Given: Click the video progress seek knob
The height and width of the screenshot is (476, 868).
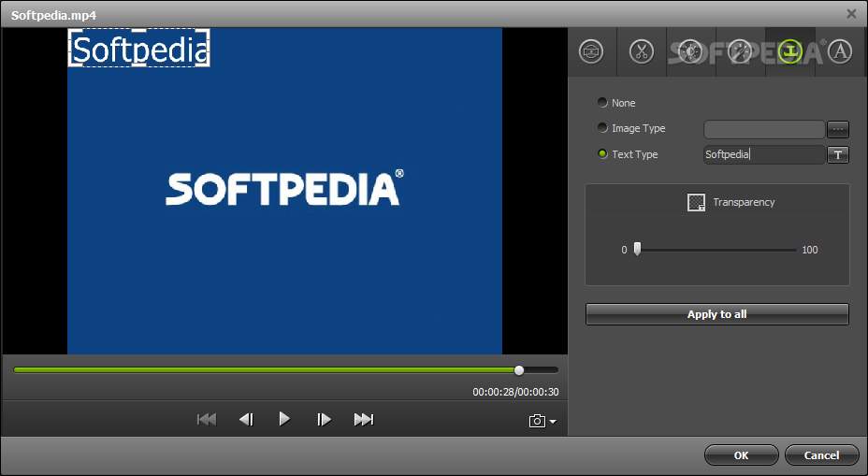Looking at the screenshot, I should (x=519, y=370).
